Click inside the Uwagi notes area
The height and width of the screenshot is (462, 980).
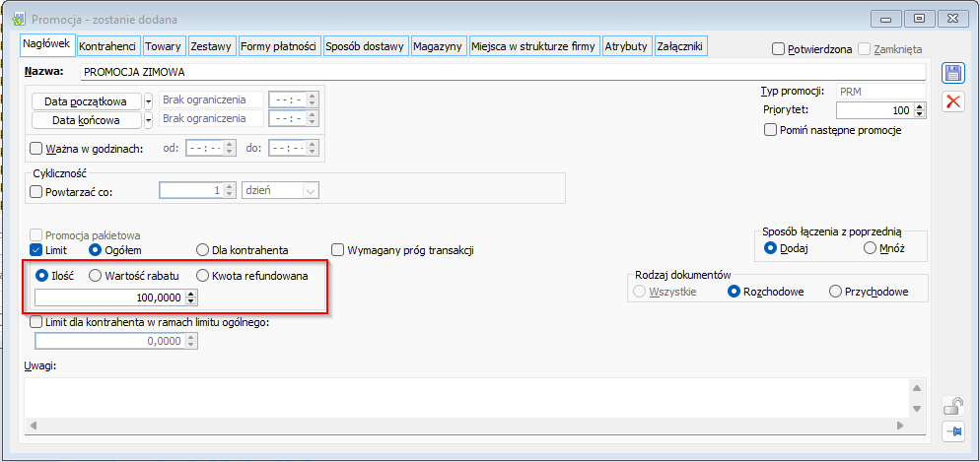[466, 397]
